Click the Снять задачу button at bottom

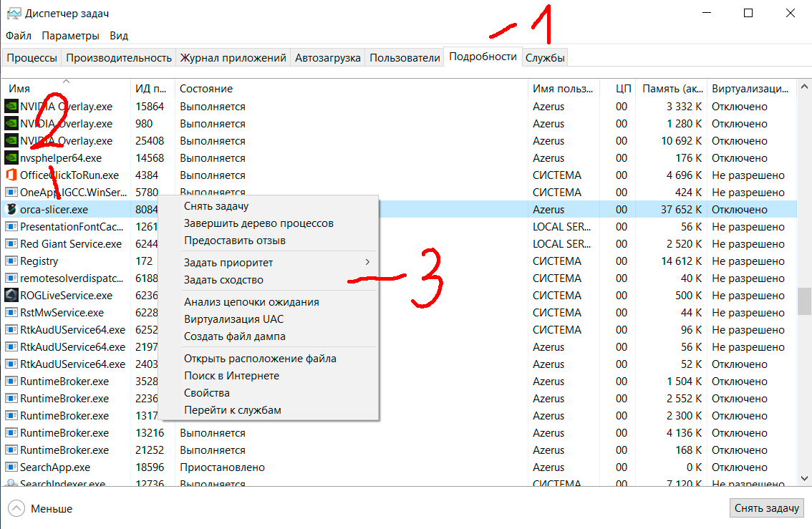(766, 508)
